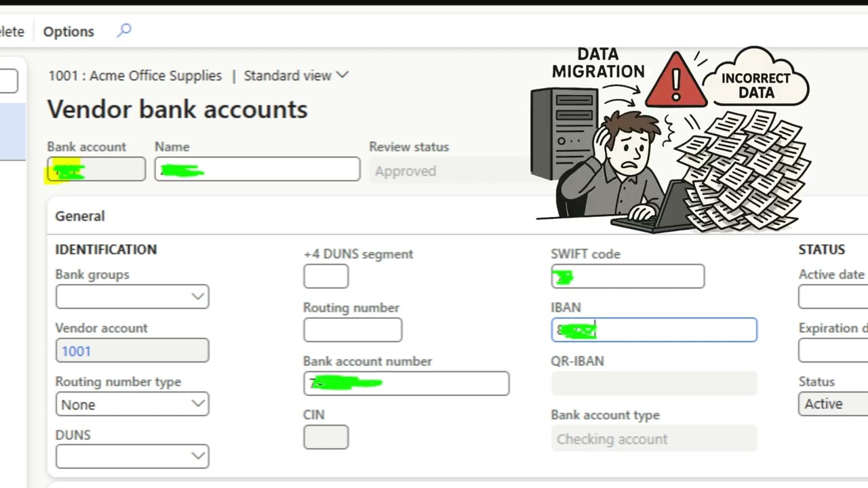Click the Bank account number field
The height and width of the screenshot is (488, 868).
coord(406,384)
